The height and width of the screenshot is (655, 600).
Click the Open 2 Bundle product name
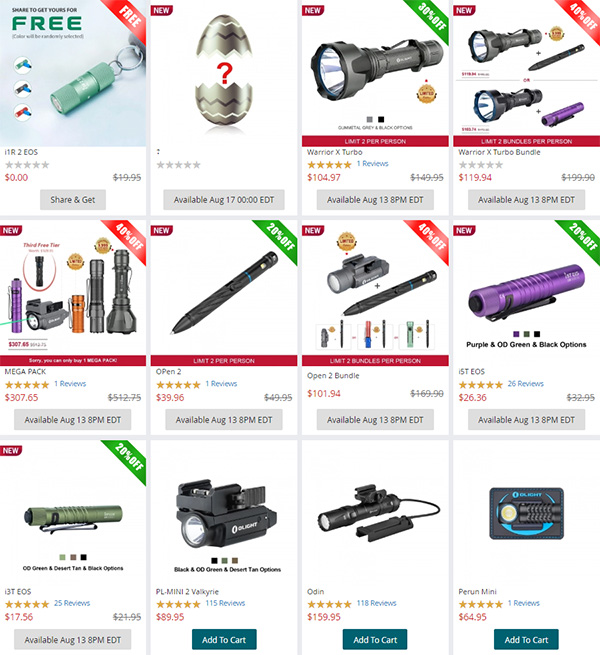coord(333,376)
